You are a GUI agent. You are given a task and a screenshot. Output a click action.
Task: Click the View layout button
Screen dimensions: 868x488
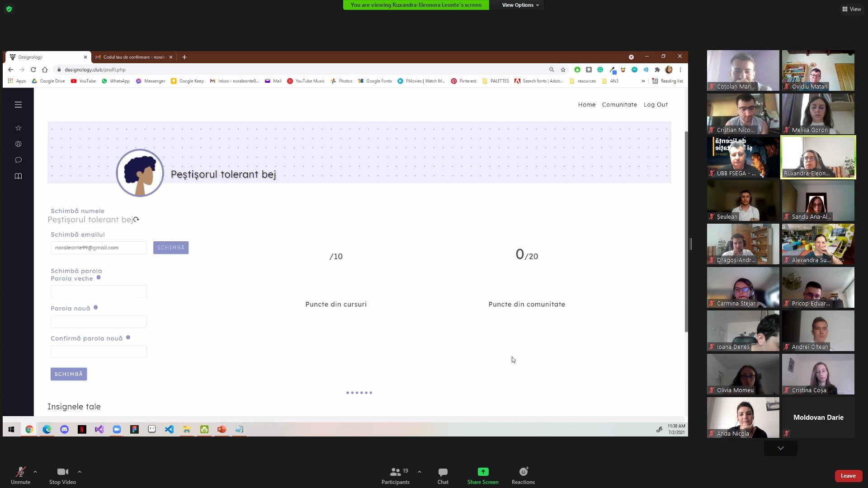tap(851, 9)
